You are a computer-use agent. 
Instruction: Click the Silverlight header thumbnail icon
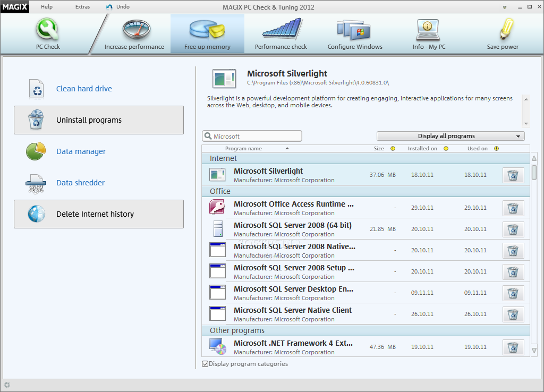224,79
